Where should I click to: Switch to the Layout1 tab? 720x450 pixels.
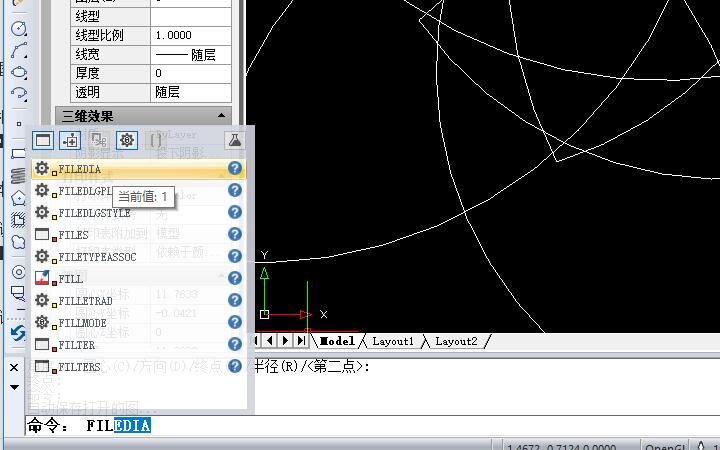click(x=392, y=341)
